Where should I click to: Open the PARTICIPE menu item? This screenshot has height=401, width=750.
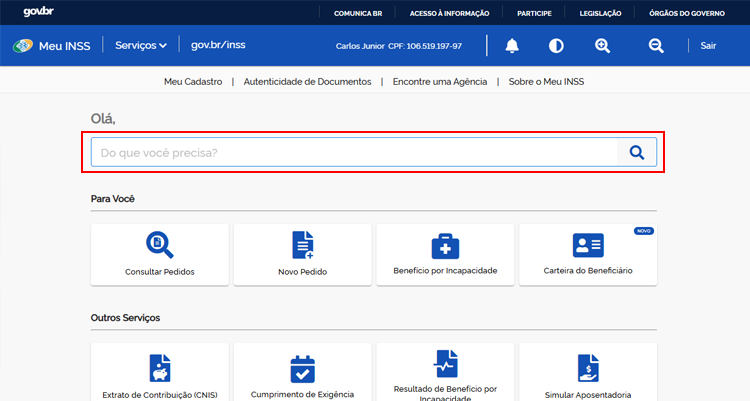point(534,13)
